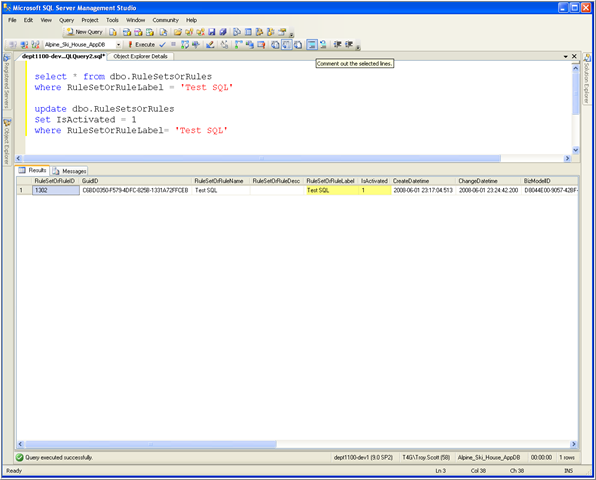Viewport: 596px width, 480px height.
Task: Open the Alpine_Ski_House_AppDB database dropdown
Action: click(118, 45)
